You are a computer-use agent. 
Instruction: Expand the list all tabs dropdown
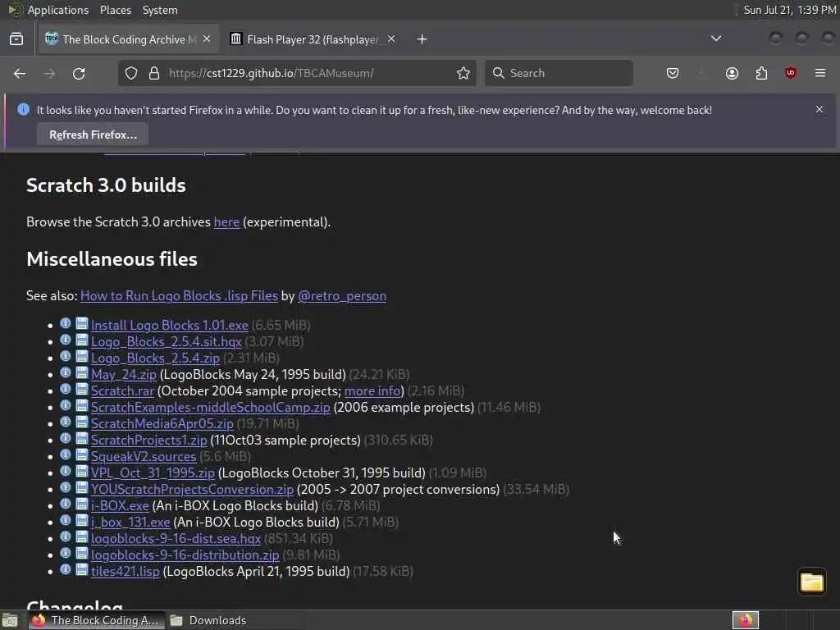pos(715,39)
